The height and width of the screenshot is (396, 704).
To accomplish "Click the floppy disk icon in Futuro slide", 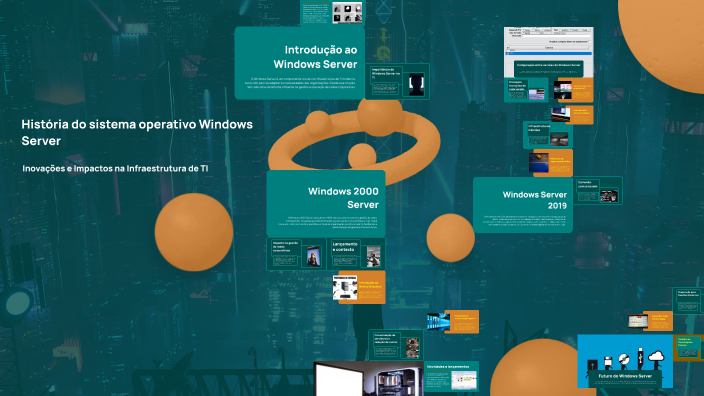I will 608,361.
